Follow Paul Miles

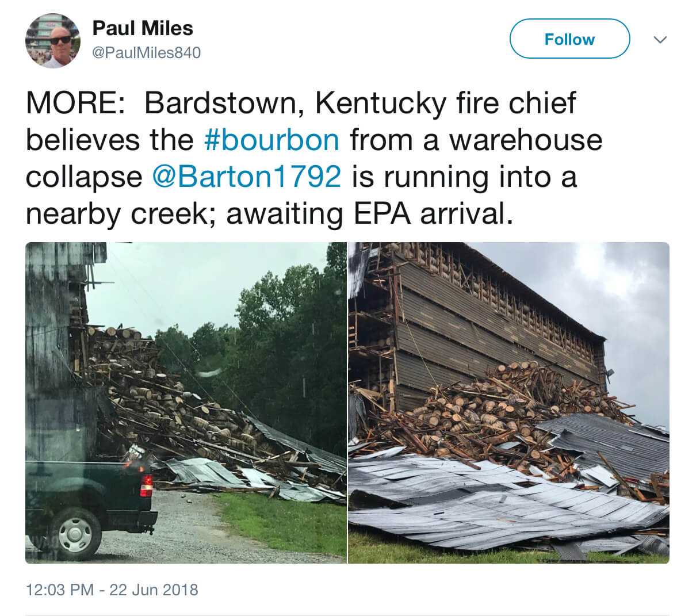[x=569, y=39]
